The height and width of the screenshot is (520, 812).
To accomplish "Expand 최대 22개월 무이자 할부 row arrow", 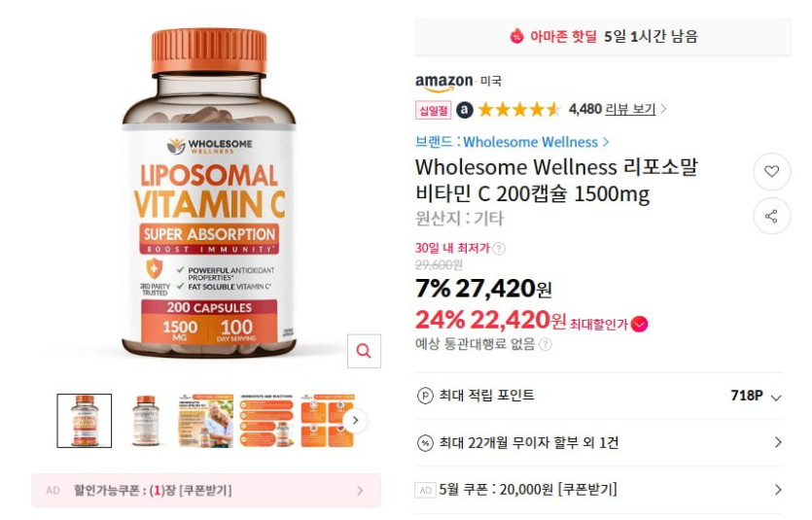I will (778, 442).
